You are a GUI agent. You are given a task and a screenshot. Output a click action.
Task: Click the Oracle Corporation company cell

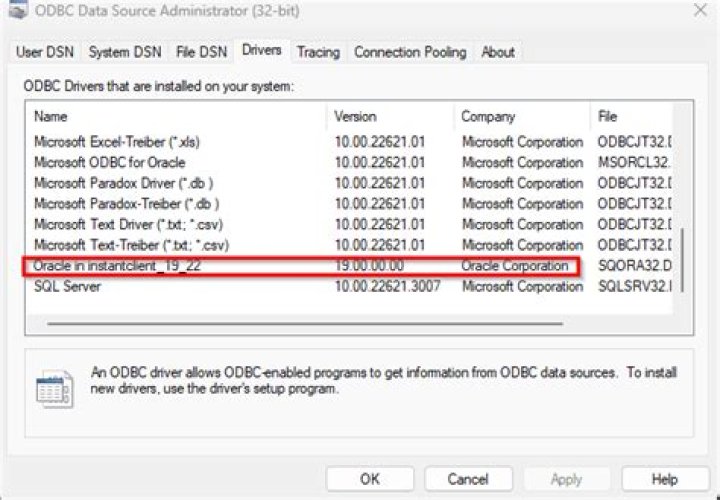(515, 266)
